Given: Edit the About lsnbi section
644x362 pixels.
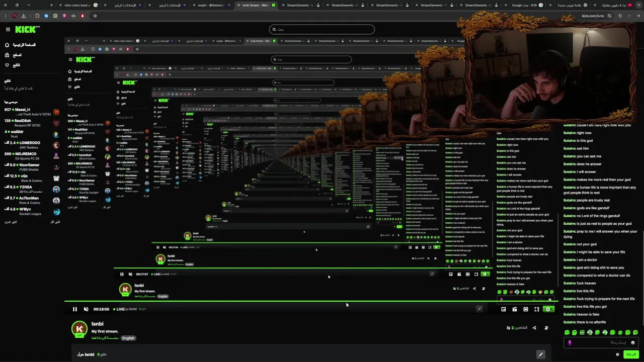Looking at the screenshot, I should pyautogui.click(x=541, y=354).
